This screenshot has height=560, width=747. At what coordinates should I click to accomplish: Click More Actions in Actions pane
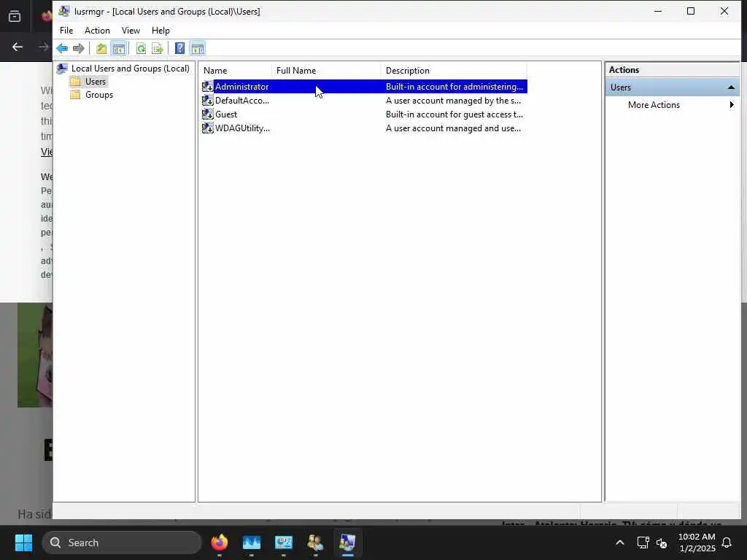(x=654, y=105)
